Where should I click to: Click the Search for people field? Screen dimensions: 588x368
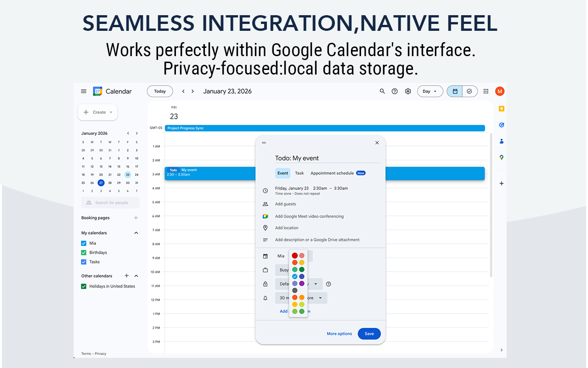tap(110, 202)
